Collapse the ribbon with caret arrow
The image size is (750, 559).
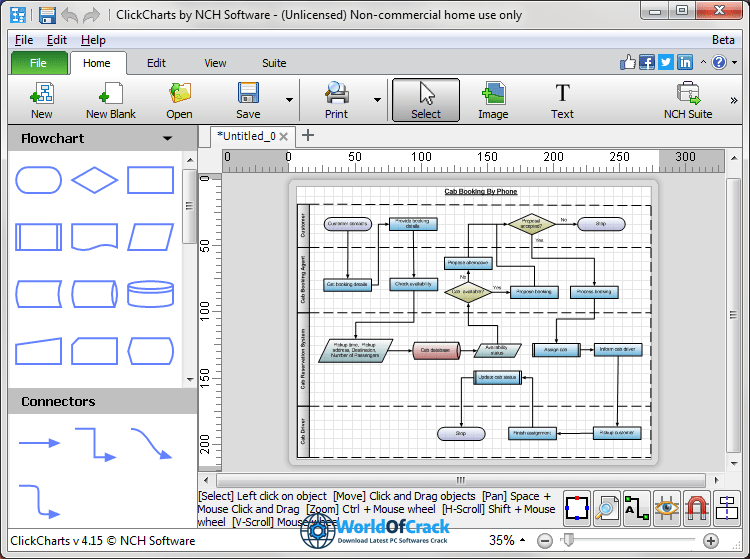703,62
